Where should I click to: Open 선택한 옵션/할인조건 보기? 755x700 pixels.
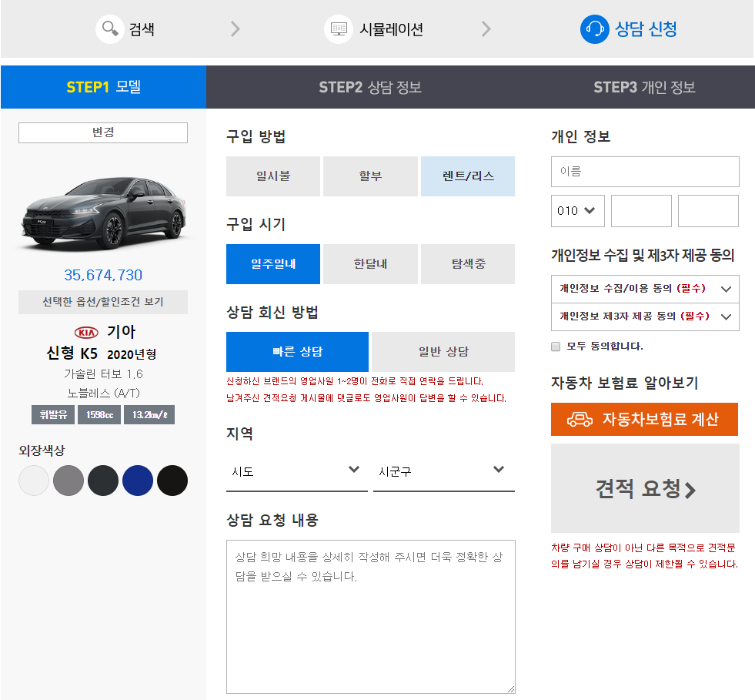coord(103,302)
